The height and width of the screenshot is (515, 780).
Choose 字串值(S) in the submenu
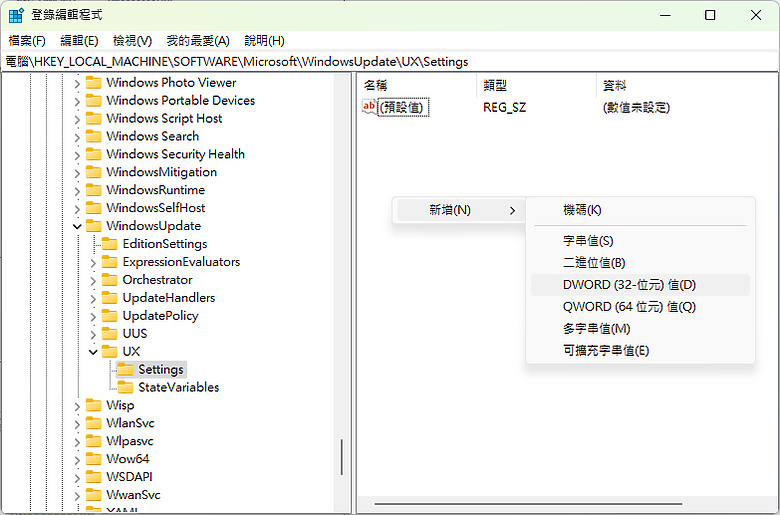(640, 241)
